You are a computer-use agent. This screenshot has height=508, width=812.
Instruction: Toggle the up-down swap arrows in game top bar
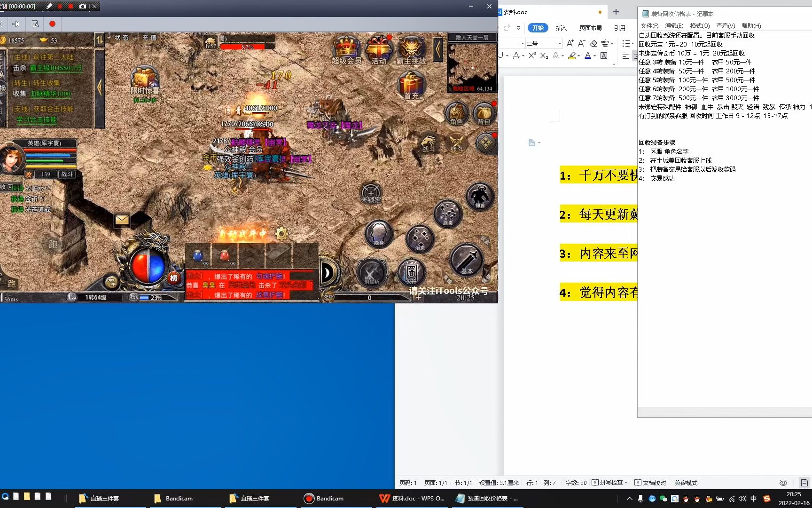100,40
